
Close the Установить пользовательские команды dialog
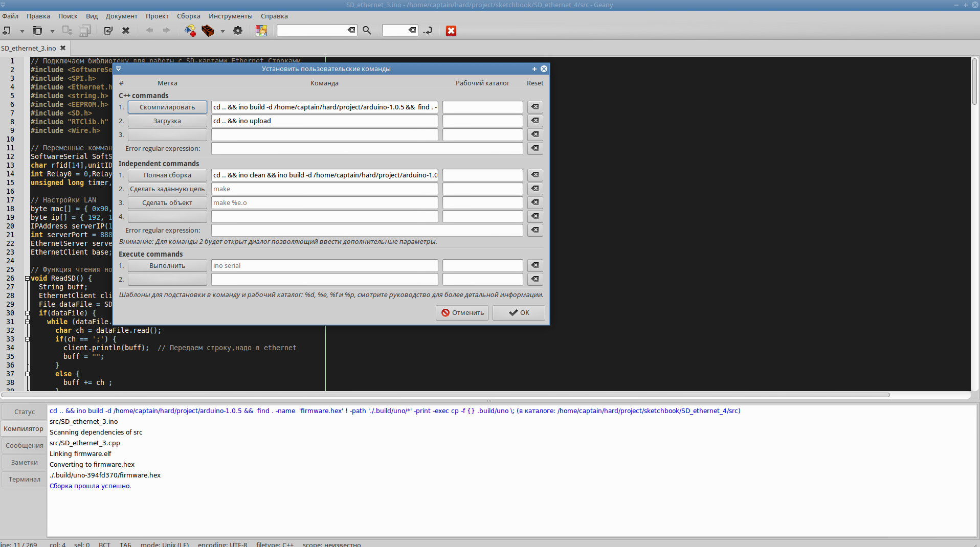click(x=544, y=69)
